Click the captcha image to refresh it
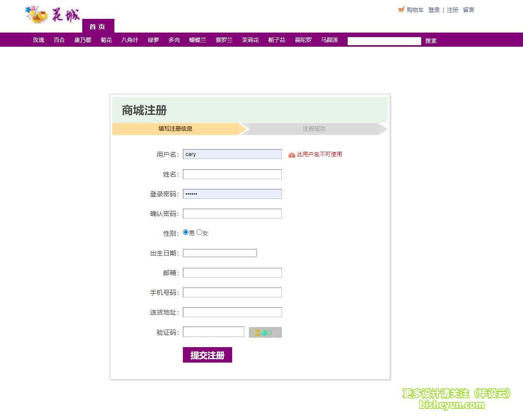The height and width of the screenshot is (420, 523). (265, 332)
